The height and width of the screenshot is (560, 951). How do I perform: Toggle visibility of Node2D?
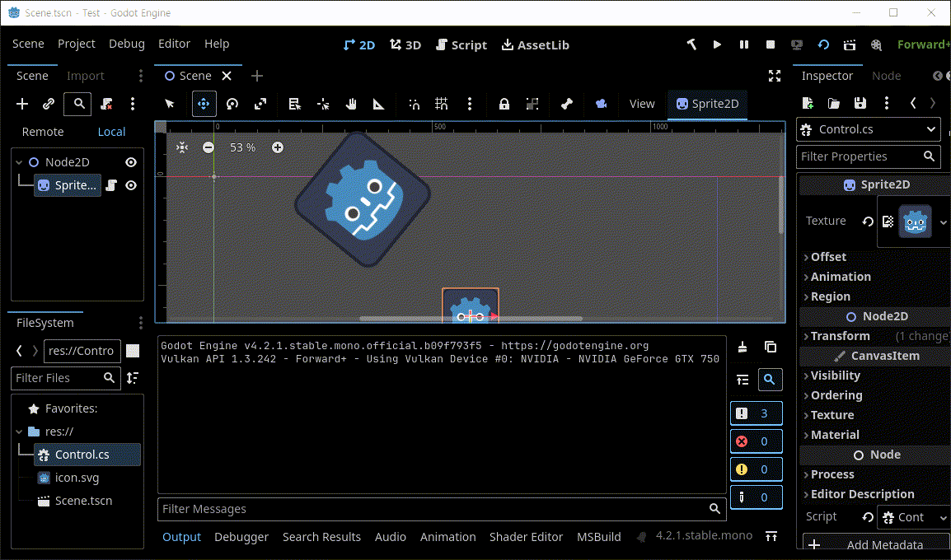(x=131, y=161)
